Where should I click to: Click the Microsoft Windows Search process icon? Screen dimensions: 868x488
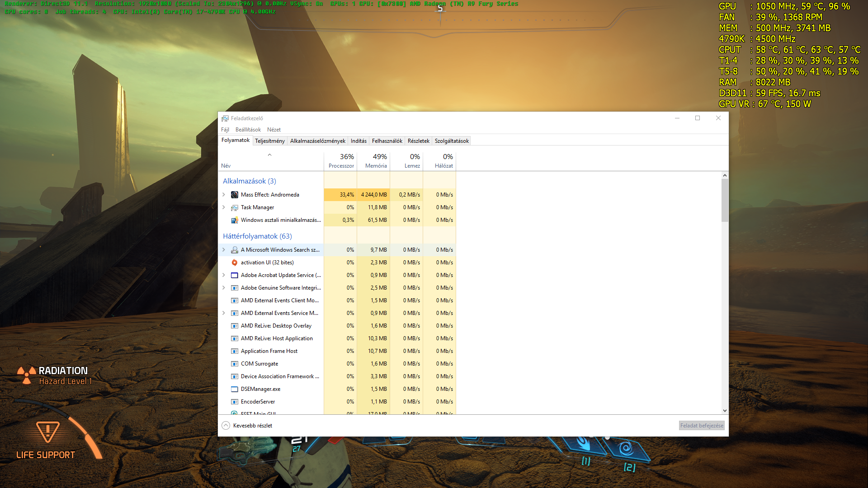234,250
